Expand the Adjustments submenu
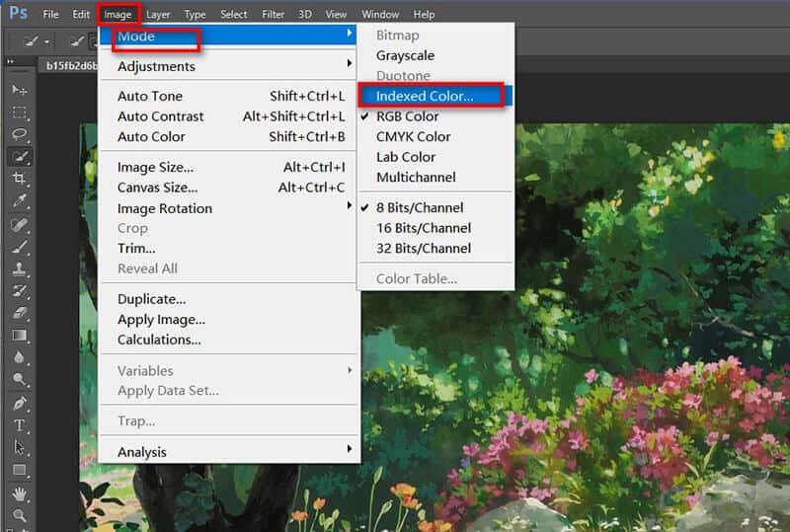 [x=156, y=66]
